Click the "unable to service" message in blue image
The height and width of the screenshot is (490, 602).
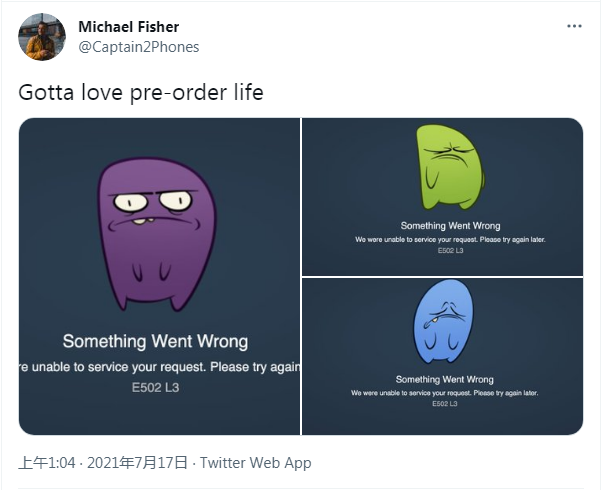pyautogui.click(x=445, y=392)
